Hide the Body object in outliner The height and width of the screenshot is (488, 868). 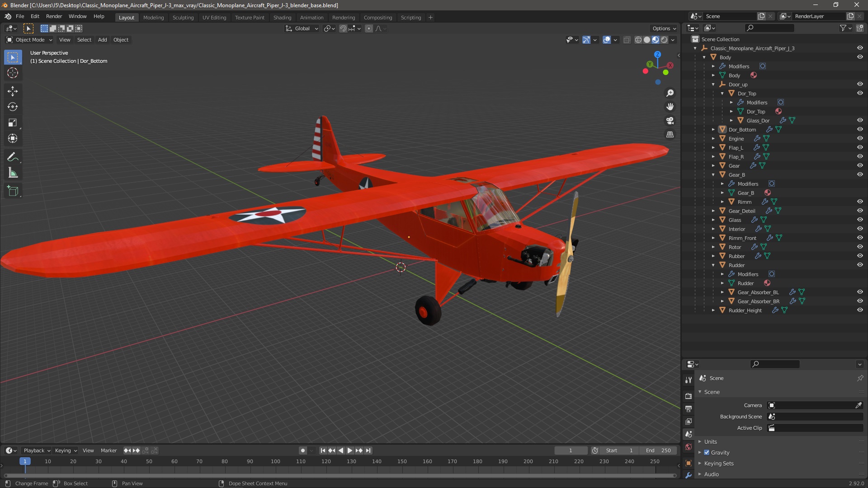click(x=860, y=57)
